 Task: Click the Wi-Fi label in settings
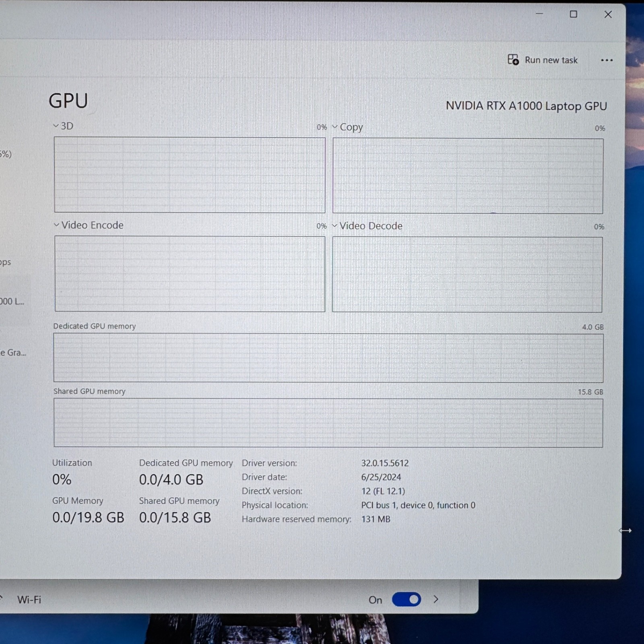[x=29, y=600]
